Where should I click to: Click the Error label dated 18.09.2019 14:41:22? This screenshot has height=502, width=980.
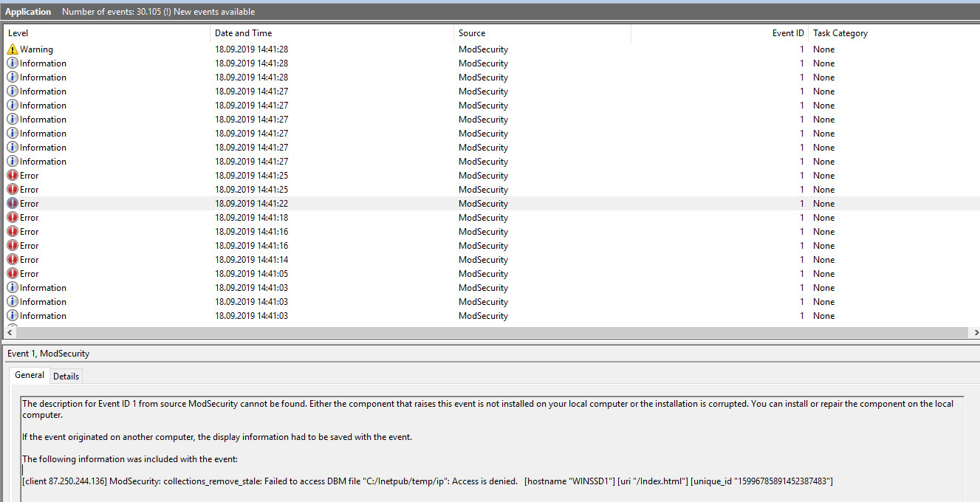30,204
